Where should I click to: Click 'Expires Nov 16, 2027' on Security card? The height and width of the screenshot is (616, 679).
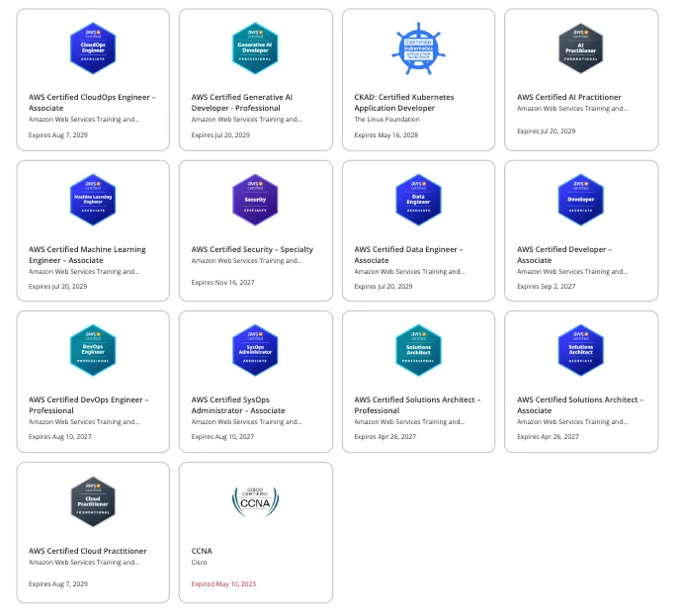pyautogui.click(x=222, y=283)
